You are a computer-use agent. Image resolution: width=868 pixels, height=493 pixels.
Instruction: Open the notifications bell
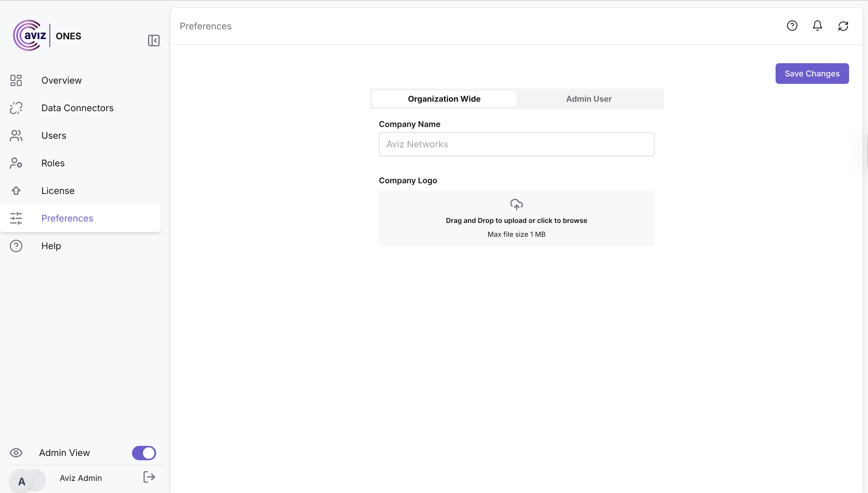tap(817, 26)
